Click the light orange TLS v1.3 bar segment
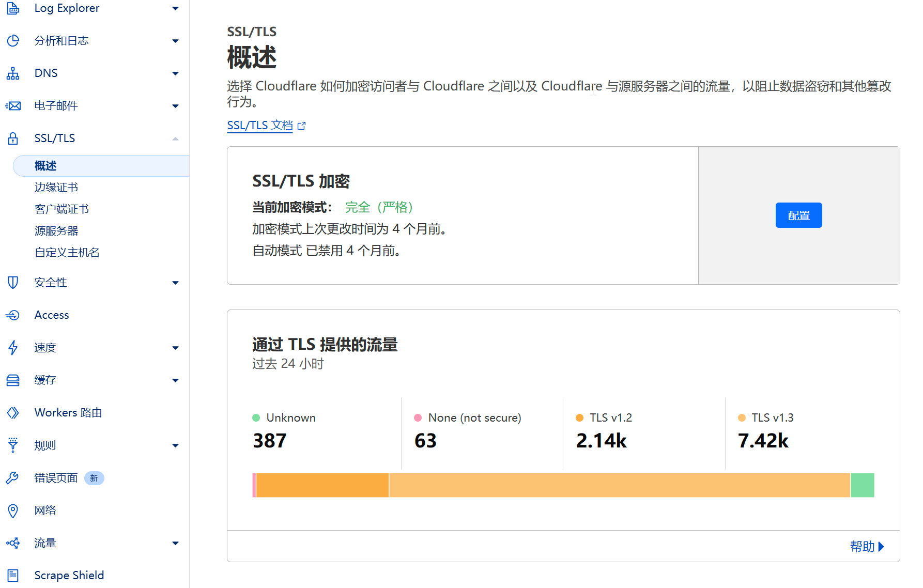Screen dimensions: 923x588 [620, 485]
